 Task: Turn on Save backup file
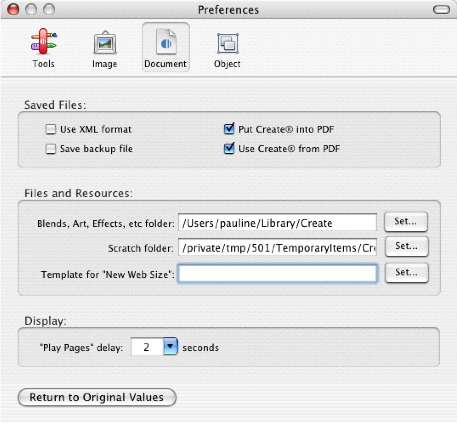pos(51,149)
